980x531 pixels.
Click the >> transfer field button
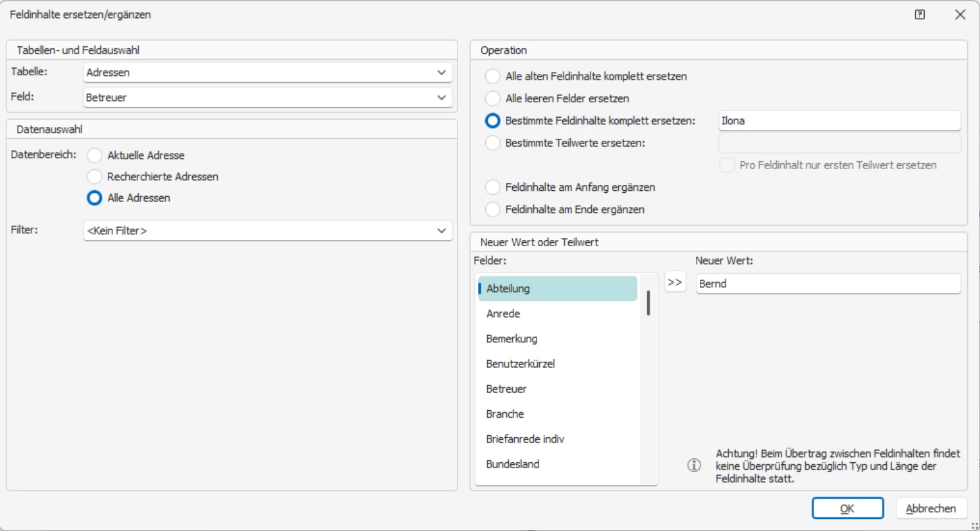[x=675, y=282]
